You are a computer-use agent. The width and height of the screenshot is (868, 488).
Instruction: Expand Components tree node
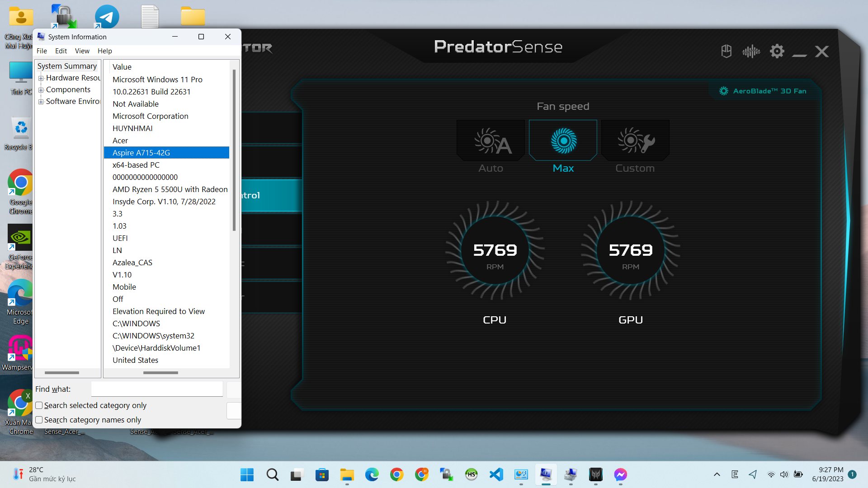[41, 90]
